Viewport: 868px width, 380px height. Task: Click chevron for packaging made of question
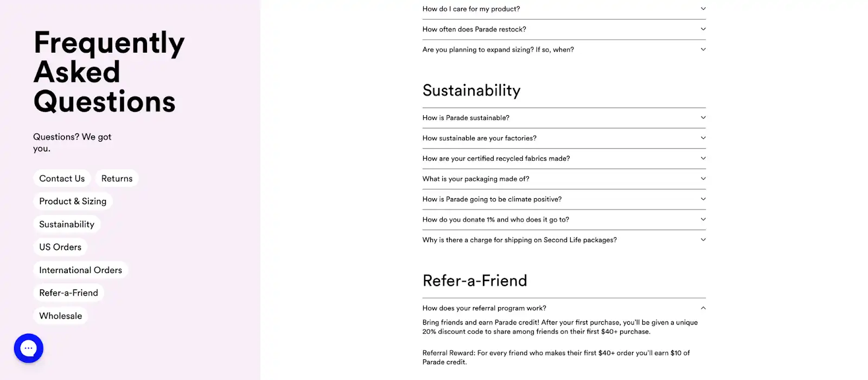(703, 179)
